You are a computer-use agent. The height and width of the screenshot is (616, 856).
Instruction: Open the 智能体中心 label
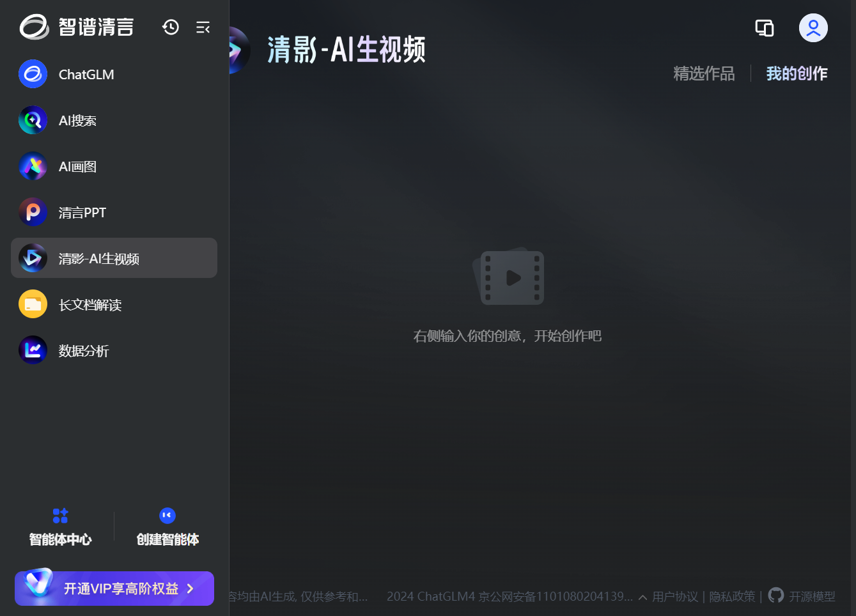pyautogui.click(x=61, y=540)
